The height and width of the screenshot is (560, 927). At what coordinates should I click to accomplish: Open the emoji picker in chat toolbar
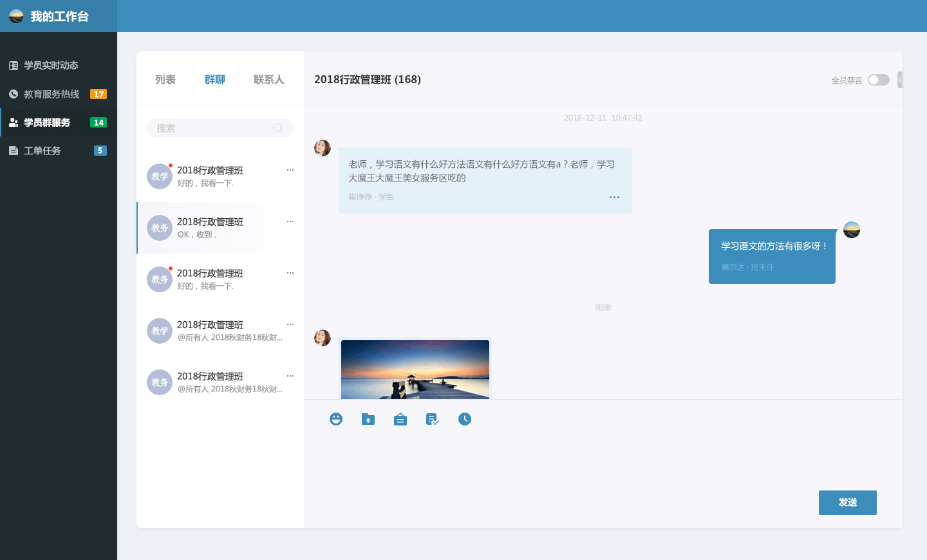[336, 419]
